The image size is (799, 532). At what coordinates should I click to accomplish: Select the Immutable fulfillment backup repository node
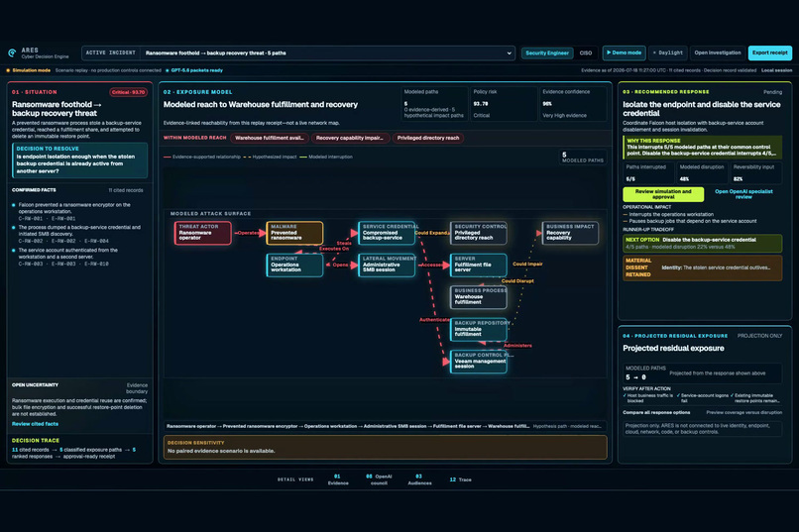[x=479, y=329]
